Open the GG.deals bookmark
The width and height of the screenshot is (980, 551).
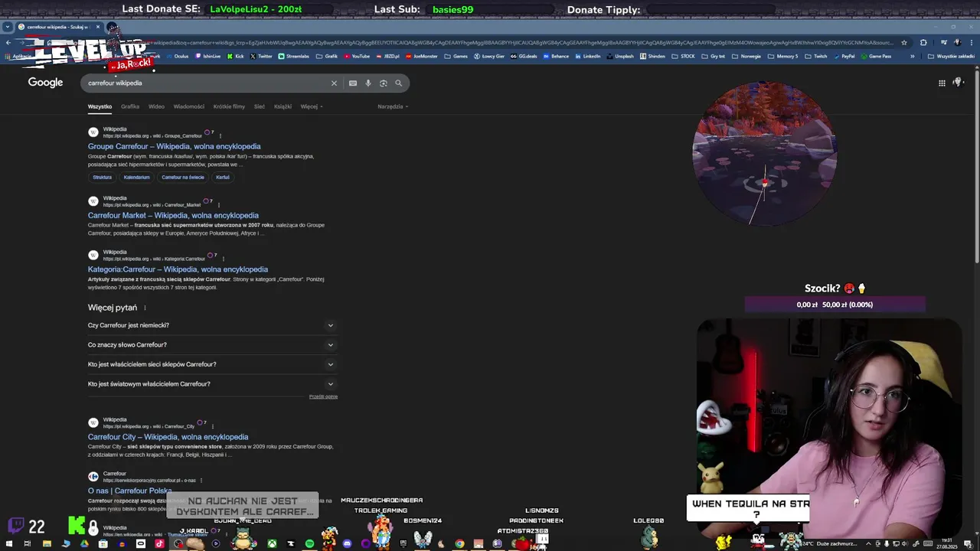pos(524,56)
